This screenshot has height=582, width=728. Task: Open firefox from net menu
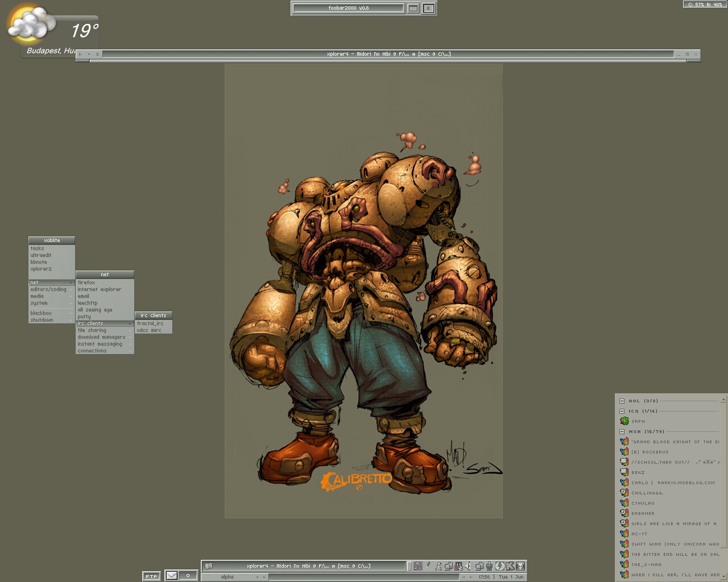tap(105, 282)
